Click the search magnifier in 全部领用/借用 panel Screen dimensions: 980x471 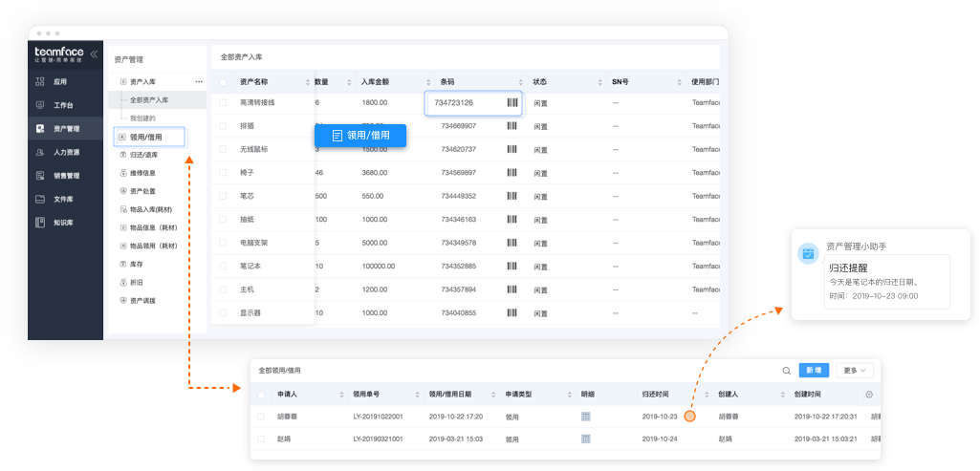(786, 371)
